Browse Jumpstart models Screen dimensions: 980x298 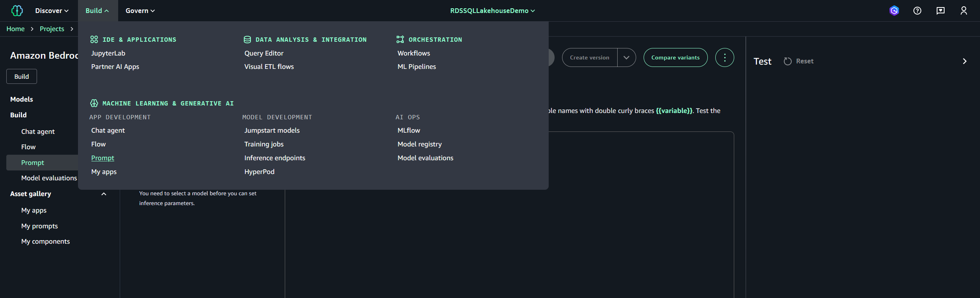[x=272, y=130]
